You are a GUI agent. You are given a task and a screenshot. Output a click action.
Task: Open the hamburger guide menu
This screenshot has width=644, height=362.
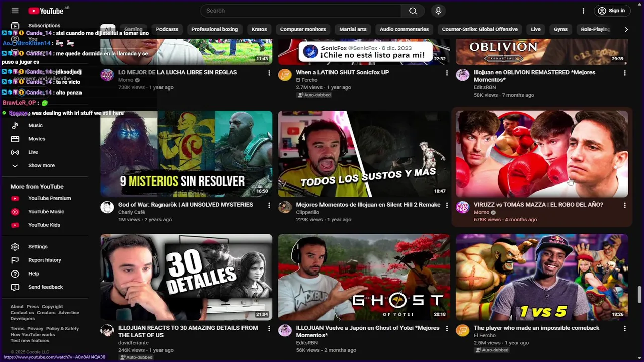[x=15, y=11]
